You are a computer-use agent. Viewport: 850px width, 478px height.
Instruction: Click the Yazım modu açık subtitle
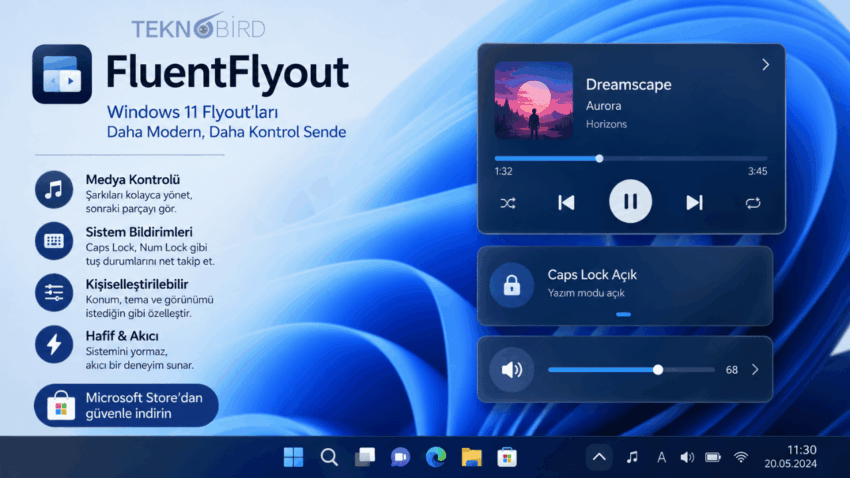[x=586, y=293]
